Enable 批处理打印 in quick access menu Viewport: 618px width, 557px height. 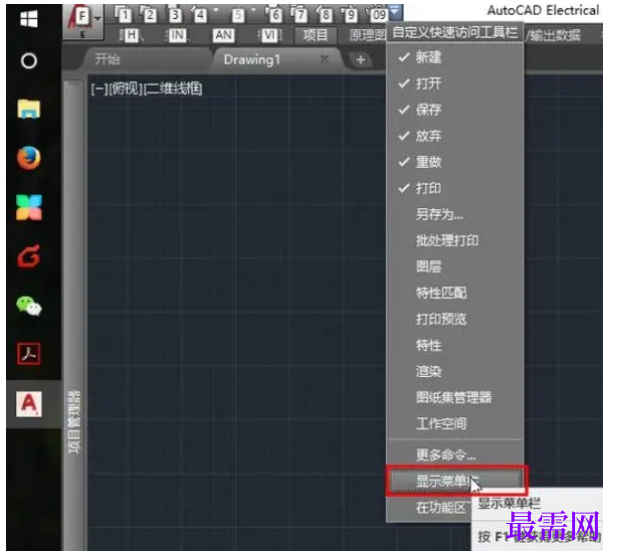[x=455, y=240]
